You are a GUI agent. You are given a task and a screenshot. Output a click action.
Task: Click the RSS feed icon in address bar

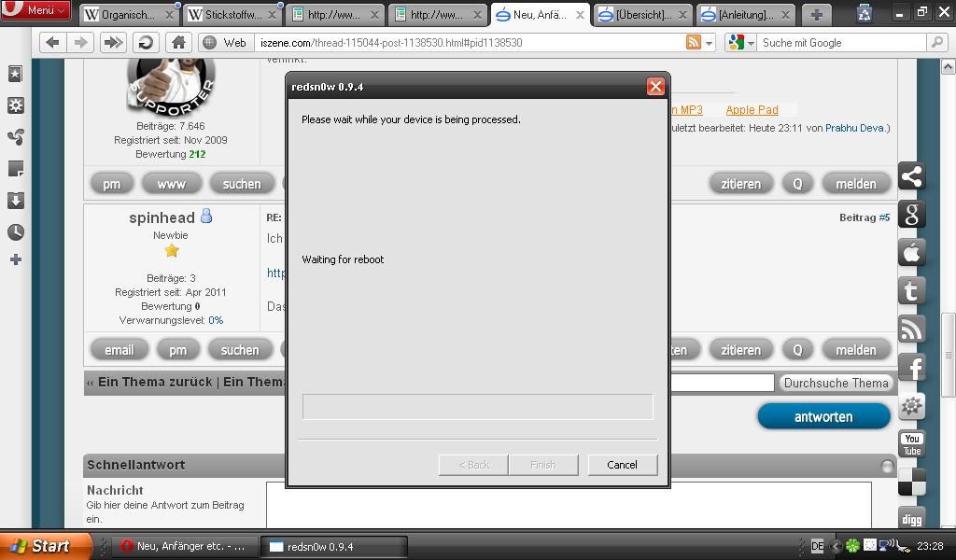tap(694, 43)
